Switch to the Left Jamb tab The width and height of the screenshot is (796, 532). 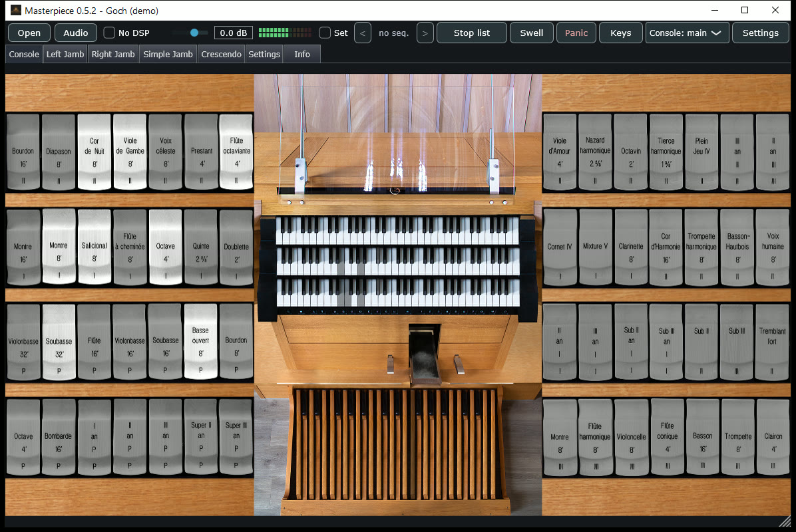tap(65, 55)
